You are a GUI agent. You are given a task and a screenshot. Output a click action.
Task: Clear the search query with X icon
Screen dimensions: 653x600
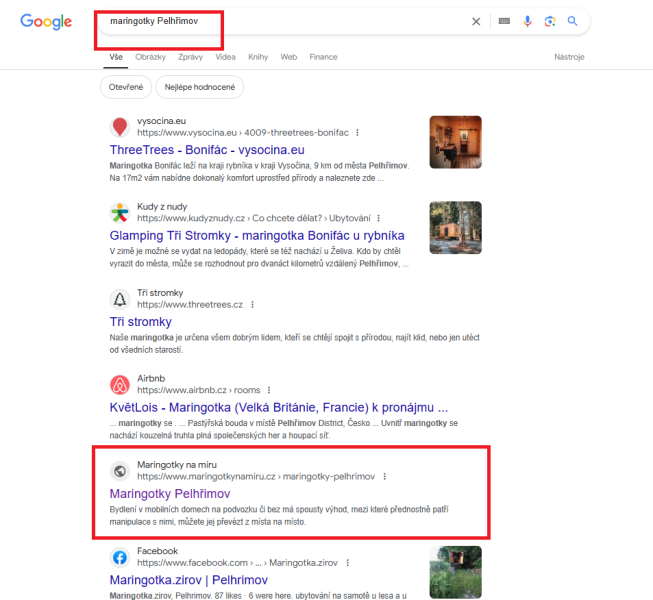click(476, 21)
